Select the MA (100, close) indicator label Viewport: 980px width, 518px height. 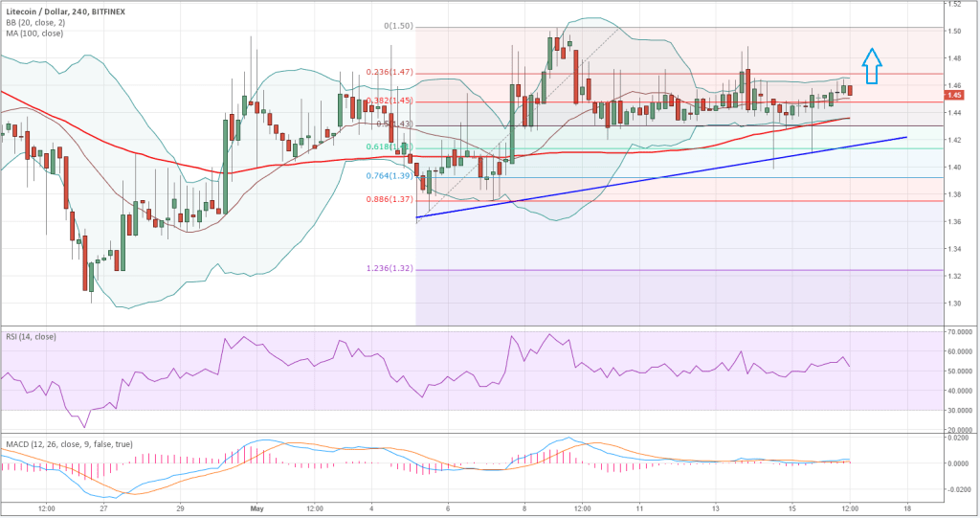(x=34, y=34)
